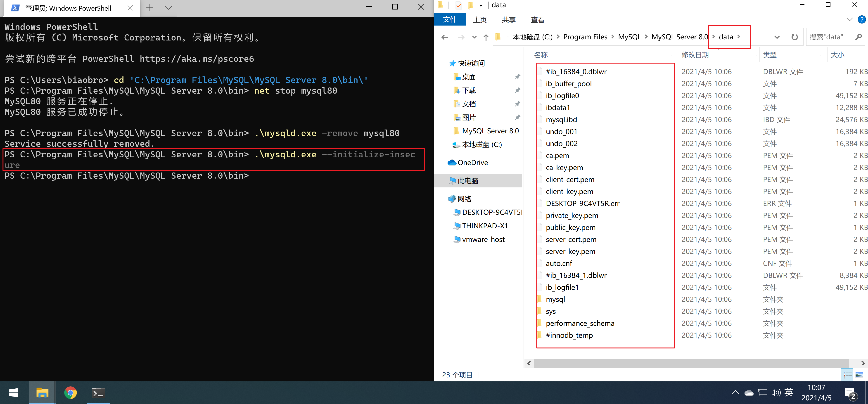Open the OneDrive cloud tray icon
The image size is (868, 404).
click(749, 392)
